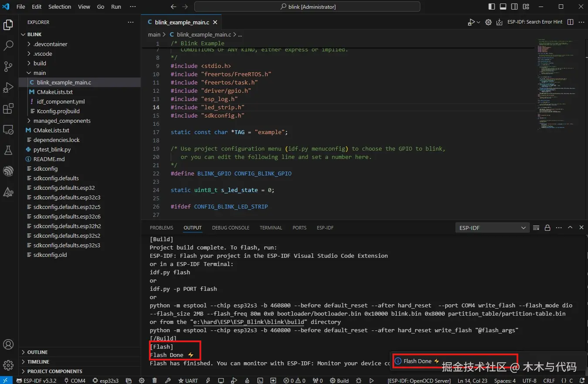Open the Extensions view
This screenshot has width=588, height=384.
(x=8, y=108)
